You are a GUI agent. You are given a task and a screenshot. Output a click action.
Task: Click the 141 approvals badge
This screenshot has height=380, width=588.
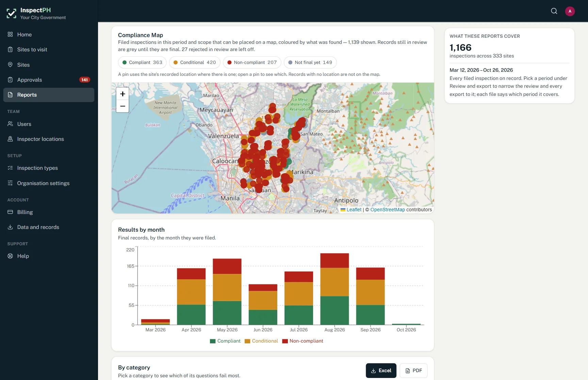85,80
